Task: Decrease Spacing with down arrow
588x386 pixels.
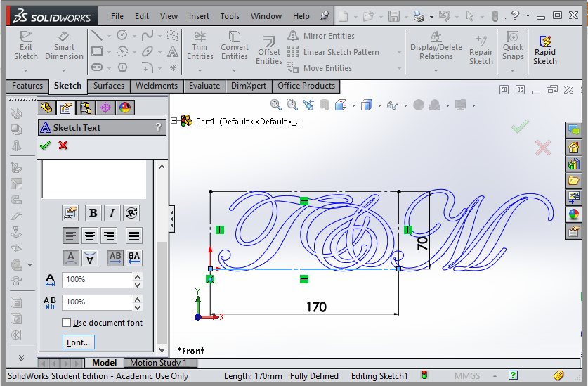Action: click(x=137, y=307)
